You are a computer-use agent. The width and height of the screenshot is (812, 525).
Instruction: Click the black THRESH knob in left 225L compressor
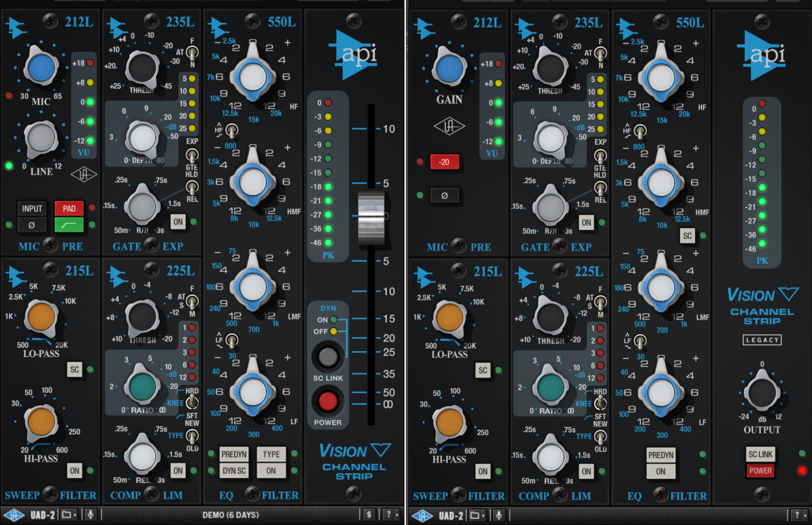point(142,317)
